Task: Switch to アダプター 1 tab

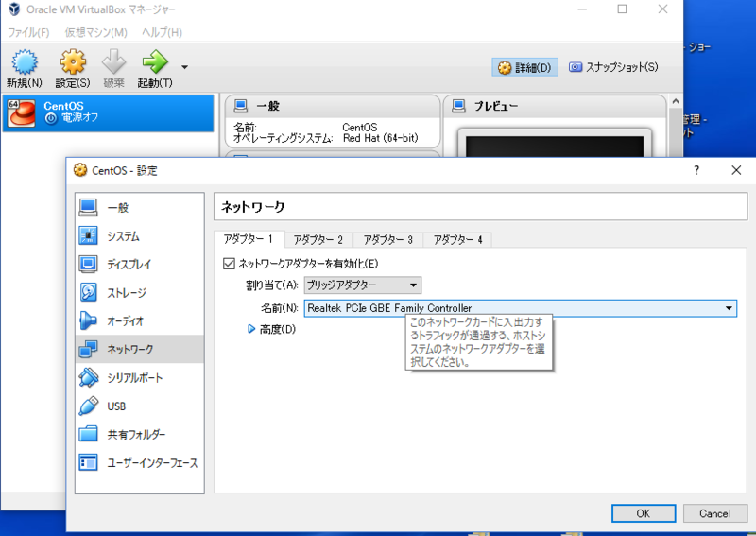Action: [x=249, y=239]
